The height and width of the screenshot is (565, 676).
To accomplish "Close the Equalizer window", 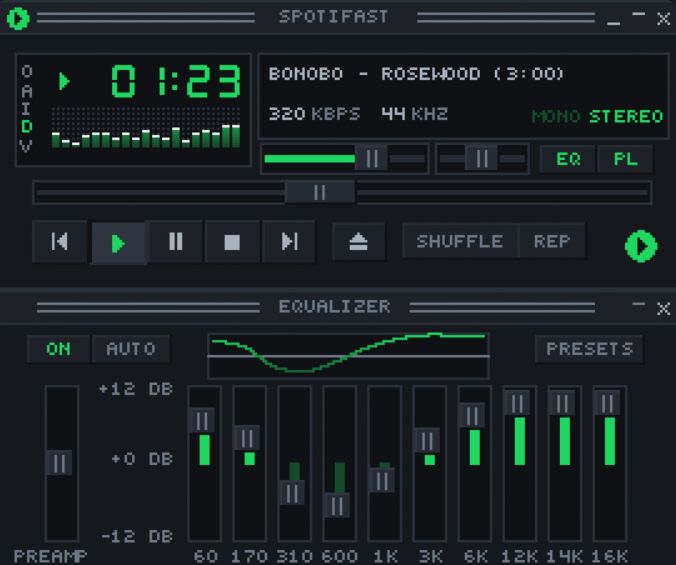I will (663, 308).
